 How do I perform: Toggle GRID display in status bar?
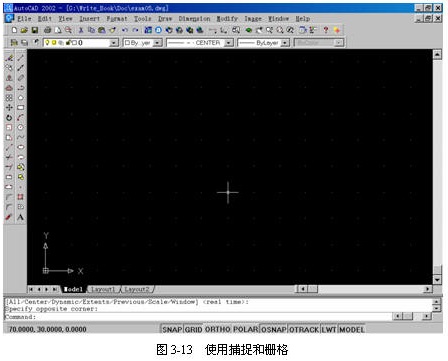193,329
